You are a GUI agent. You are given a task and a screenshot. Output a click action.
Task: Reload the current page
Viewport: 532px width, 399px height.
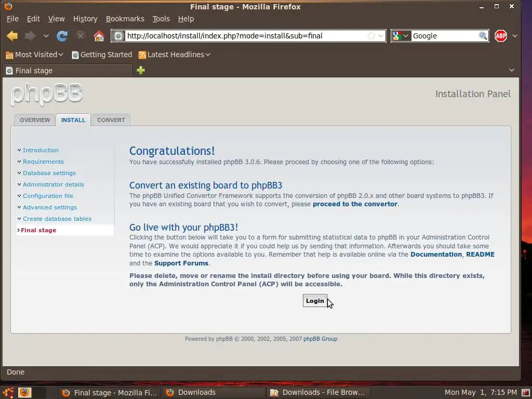(62, 36)
